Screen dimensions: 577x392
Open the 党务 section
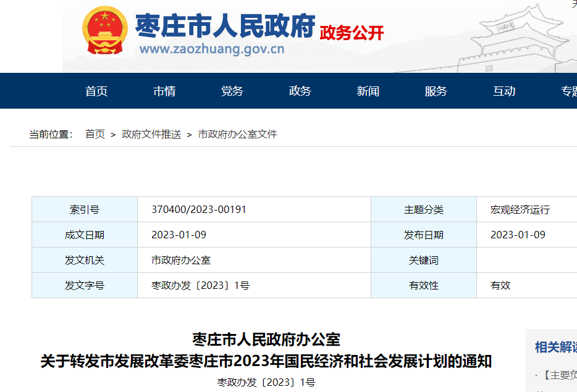pyautogui.click(x=232, y=91)
